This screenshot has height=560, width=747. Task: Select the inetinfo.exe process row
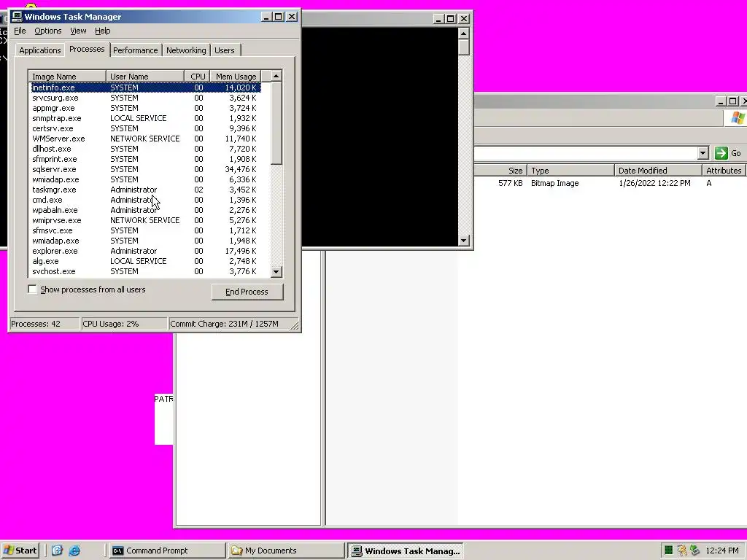[145, 87]
